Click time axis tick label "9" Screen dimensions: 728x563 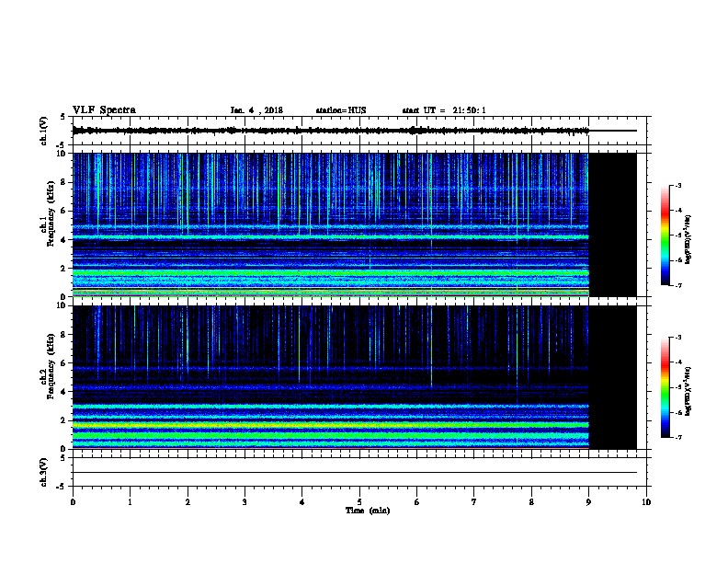(x=588, y=501)
